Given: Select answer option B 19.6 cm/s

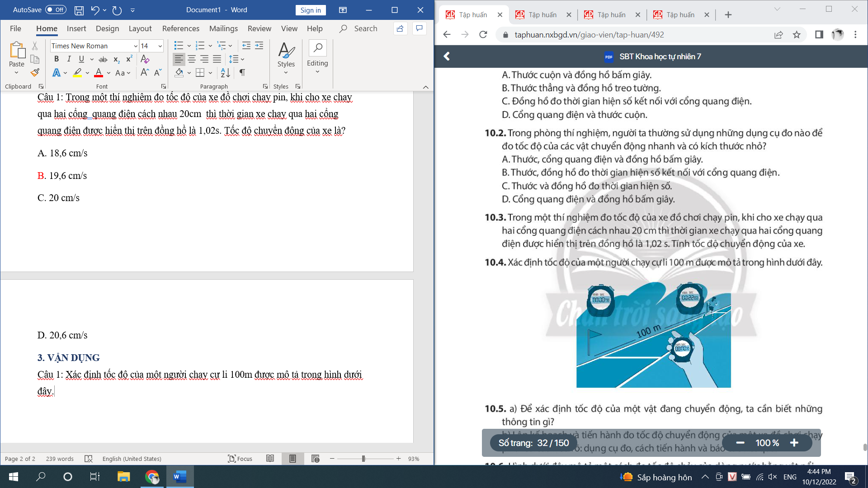Looking at the screenshot, I should (61, 175).
